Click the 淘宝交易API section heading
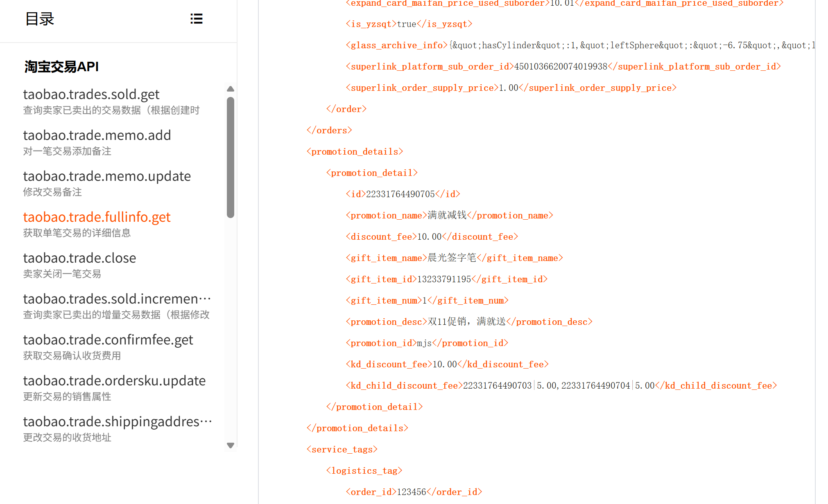Screen dimensions: 828x504 pyautogui.click(x=61, y=67)
